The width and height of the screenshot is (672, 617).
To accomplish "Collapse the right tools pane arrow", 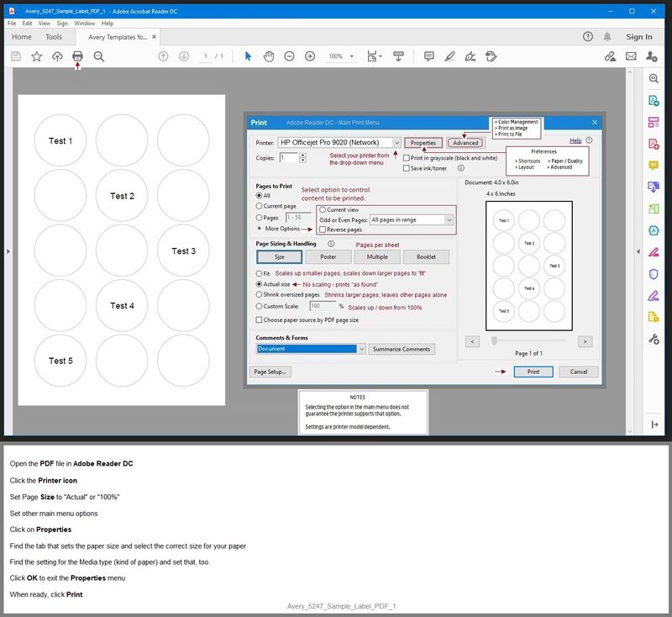I will (x=638, y=251).
